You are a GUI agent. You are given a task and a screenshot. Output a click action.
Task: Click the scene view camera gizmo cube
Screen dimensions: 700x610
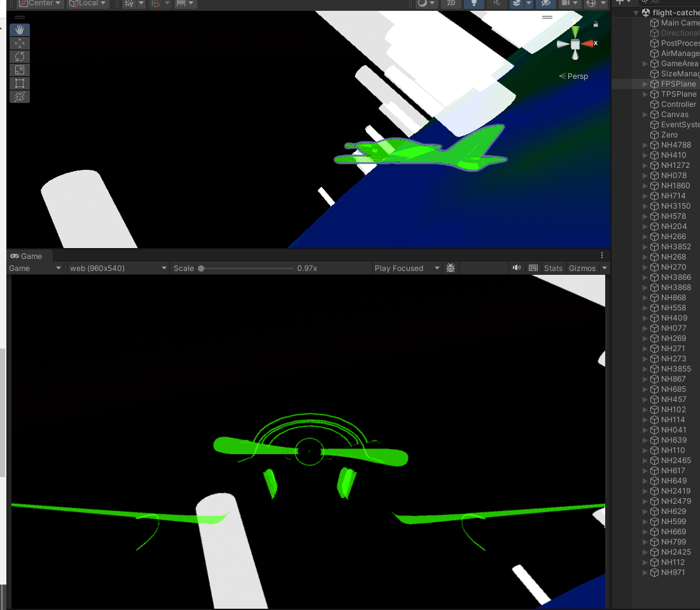(x=575, y=44)
